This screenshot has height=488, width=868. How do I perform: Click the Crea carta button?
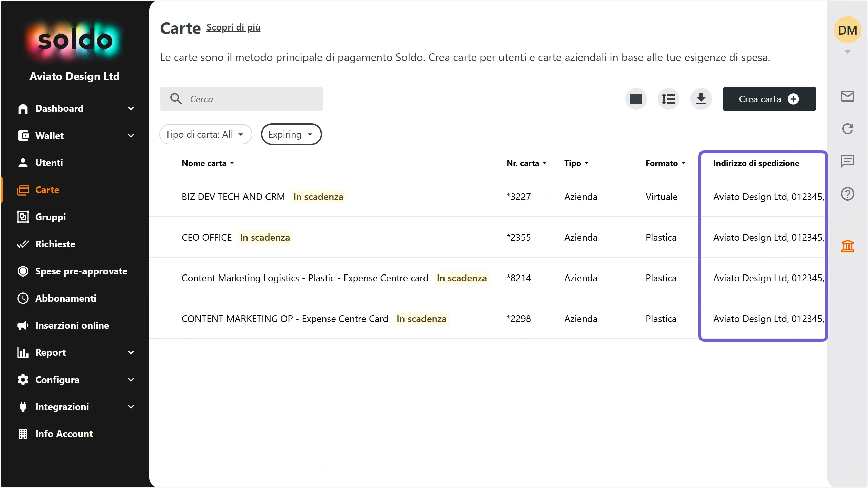coord(769,99)
